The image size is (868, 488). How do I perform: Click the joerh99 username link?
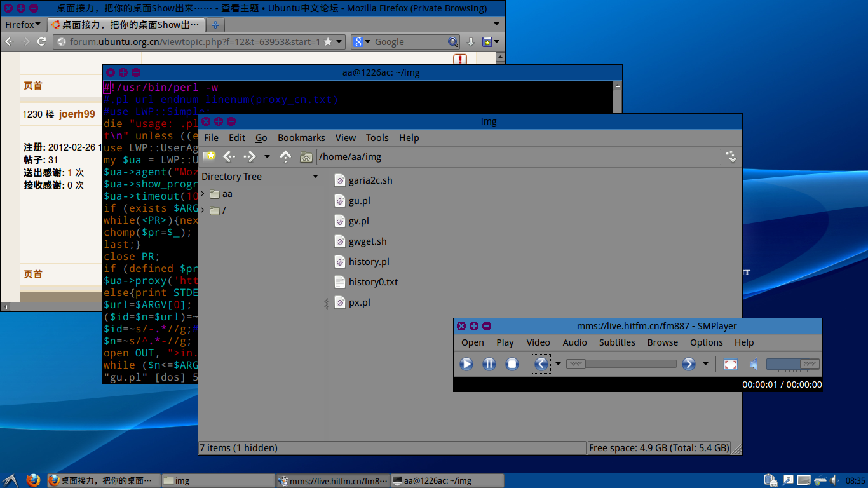point(77,114)
